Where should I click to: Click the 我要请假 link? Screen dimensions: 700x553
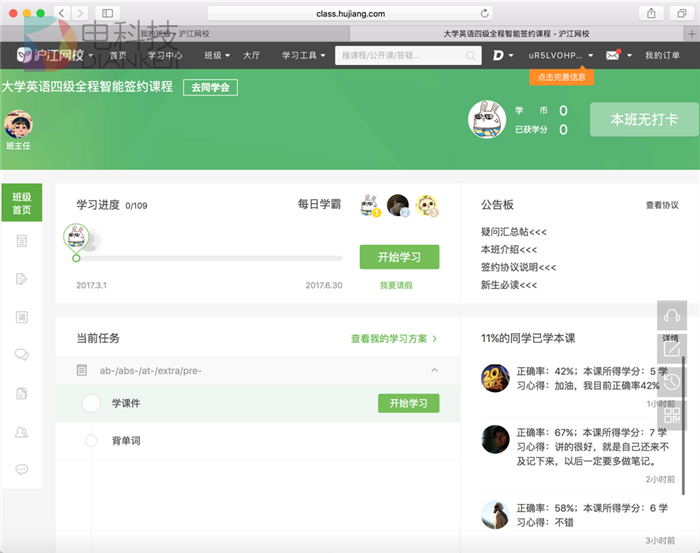(x=396, y=286)
